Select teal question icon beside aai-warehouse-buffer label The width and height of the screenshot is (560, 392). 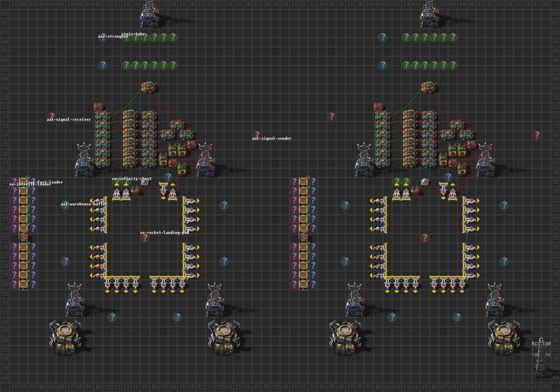[x=66, y=205]
